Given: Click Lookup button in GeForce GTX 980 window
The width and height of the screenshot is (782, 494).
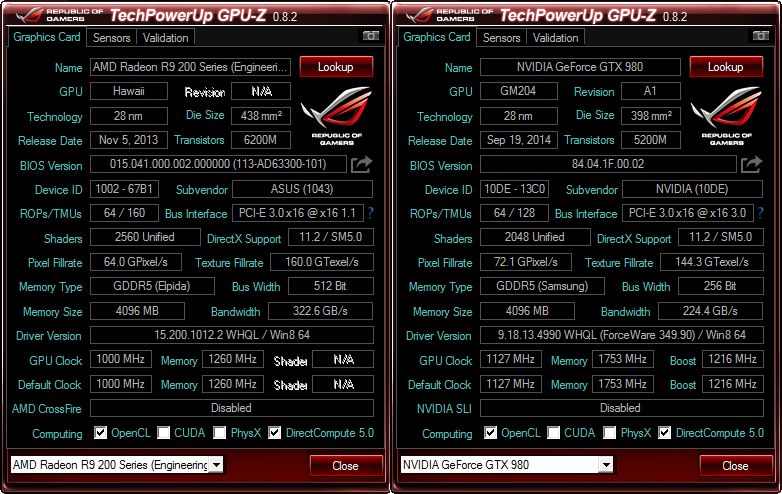Looking at the screenshot, I should click(x=726, y=67).
